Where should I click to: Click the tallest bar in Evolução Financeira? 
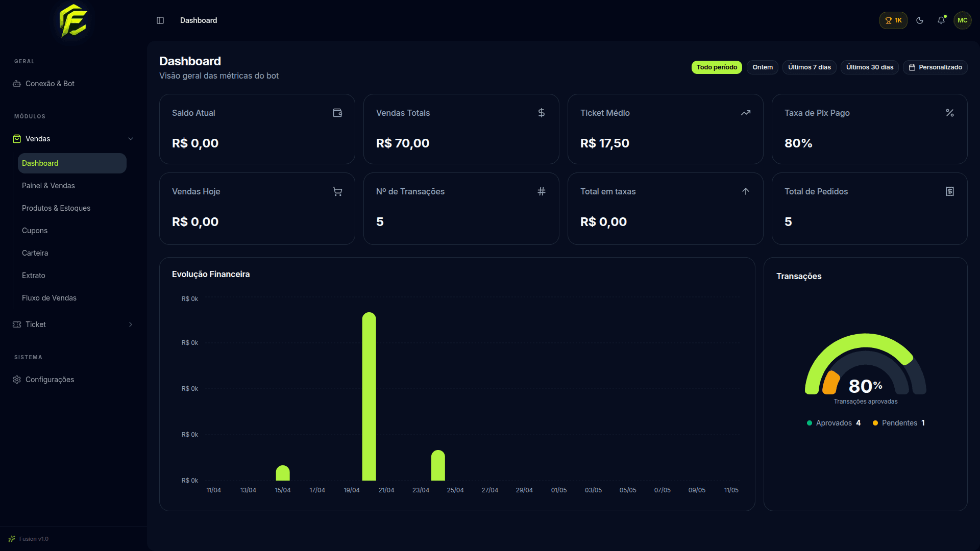369,396
